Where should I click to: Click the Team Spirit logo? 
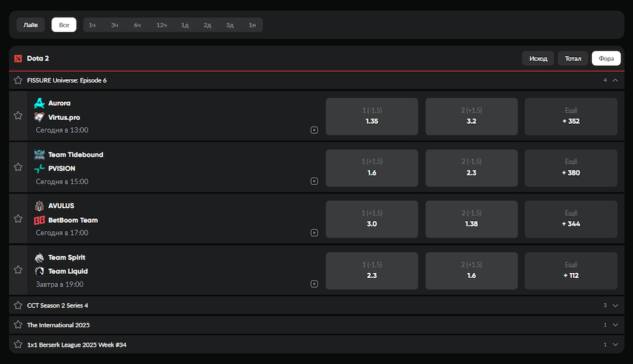pos(39,258)
